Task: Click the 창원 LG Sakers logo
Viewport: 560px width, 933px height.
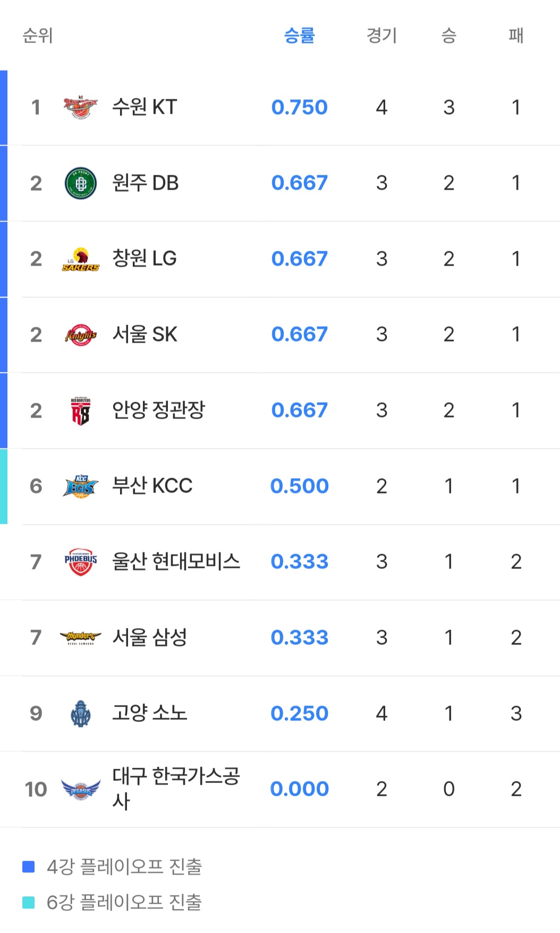Action: coord(81,259)
